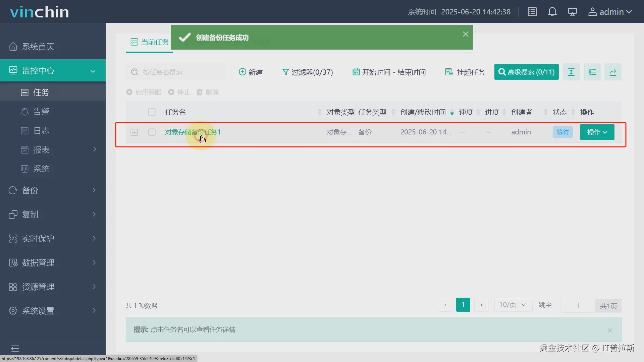Click the monitor screen icon in header
Image resolution: width=644 pixels, height=362 pixels.
pos(572,12)
